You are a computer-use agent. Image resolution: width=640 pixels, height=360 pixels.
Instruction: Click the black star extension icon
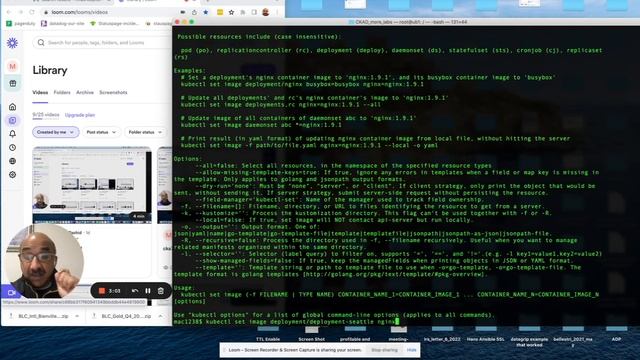click(x=231, y=12)
